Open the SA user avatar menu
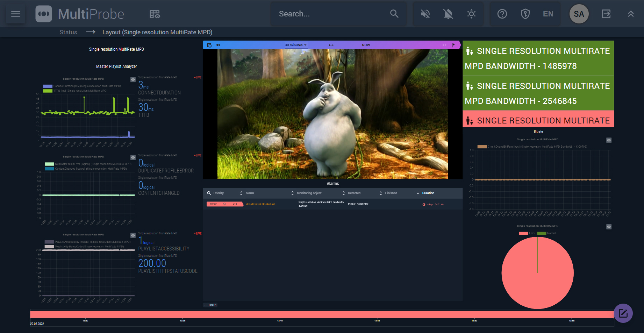 (x=579, y=14)
